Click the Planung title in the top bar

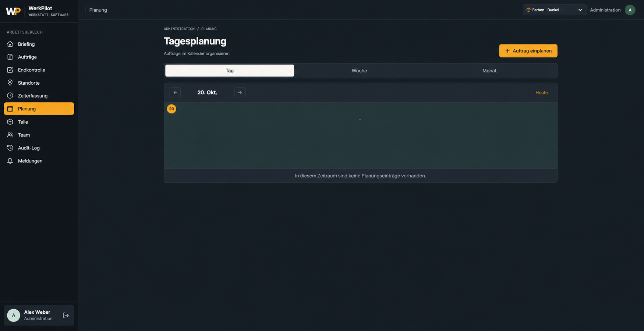click(98, 10)
